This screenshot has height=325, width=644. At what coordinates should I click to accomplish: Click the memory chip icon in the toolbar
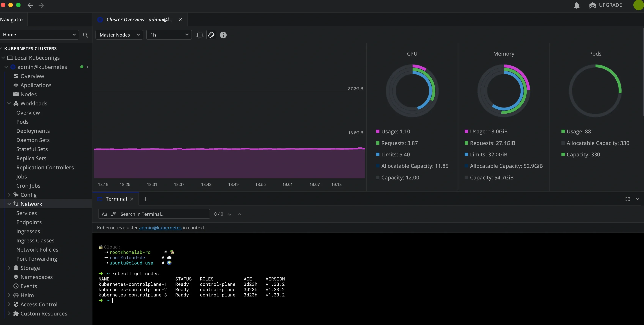coord(211,35)
